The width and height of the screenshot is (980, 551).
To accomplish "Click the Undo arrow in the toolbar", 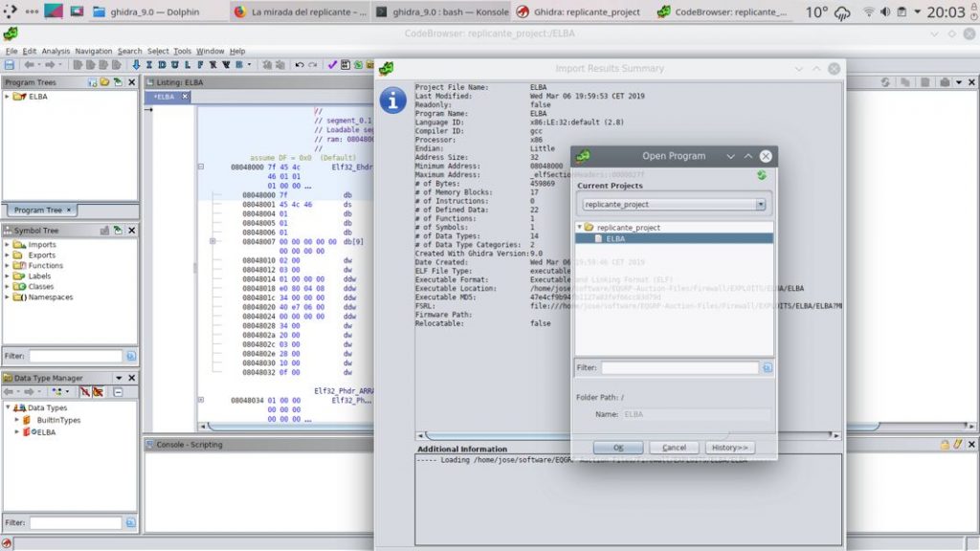I will (300, 65).
